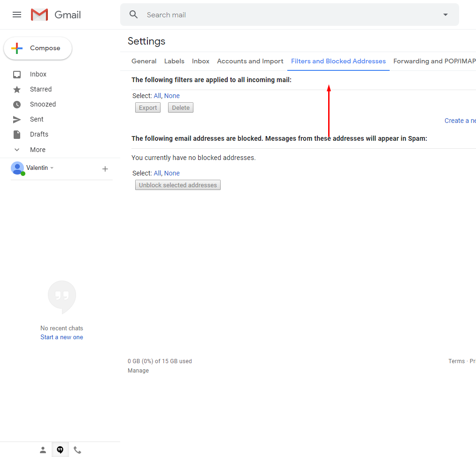Screen dimensions: 476x457
Task: Click the phone calls icon at bottom
Action: coord(77,450)
